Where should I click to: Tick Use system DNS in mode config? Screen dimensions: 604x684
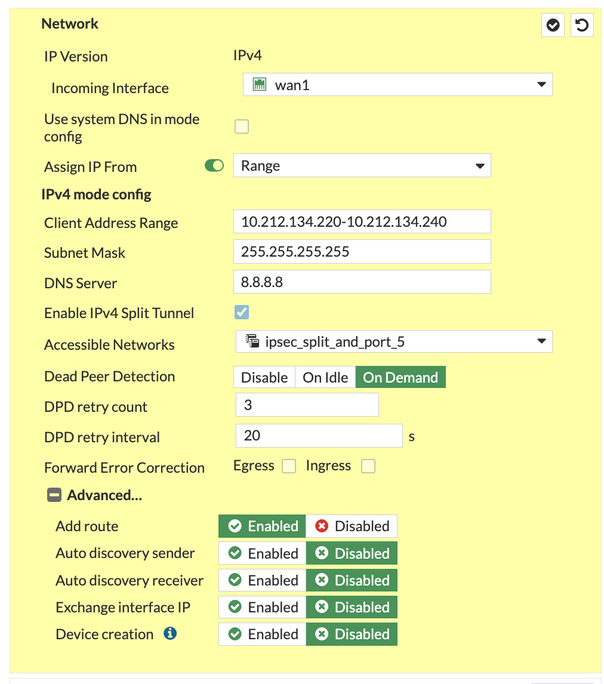click(x=242, y=127)
